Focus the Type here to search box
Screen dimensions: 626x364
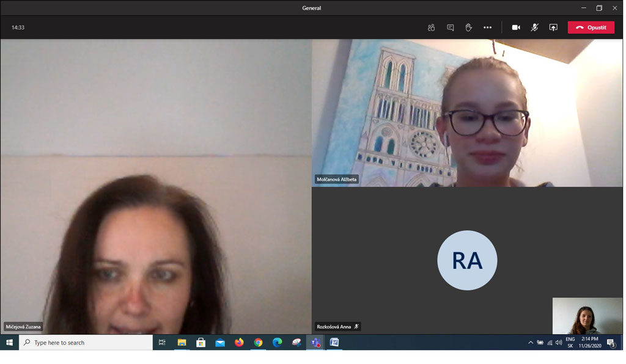[86, 343]
